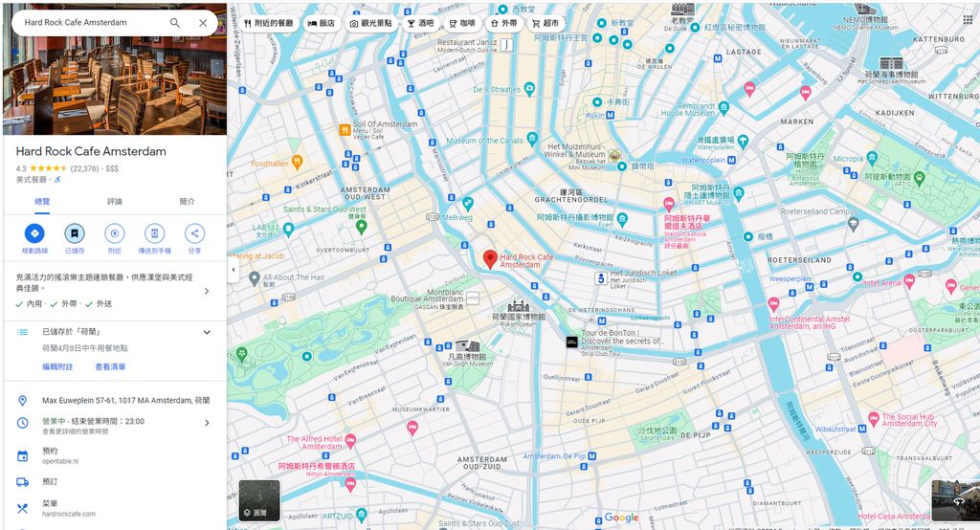Click the Rokin metro station icon
Image resolution: width=980 pixels, height=530 pixels.
pos(610,115)
